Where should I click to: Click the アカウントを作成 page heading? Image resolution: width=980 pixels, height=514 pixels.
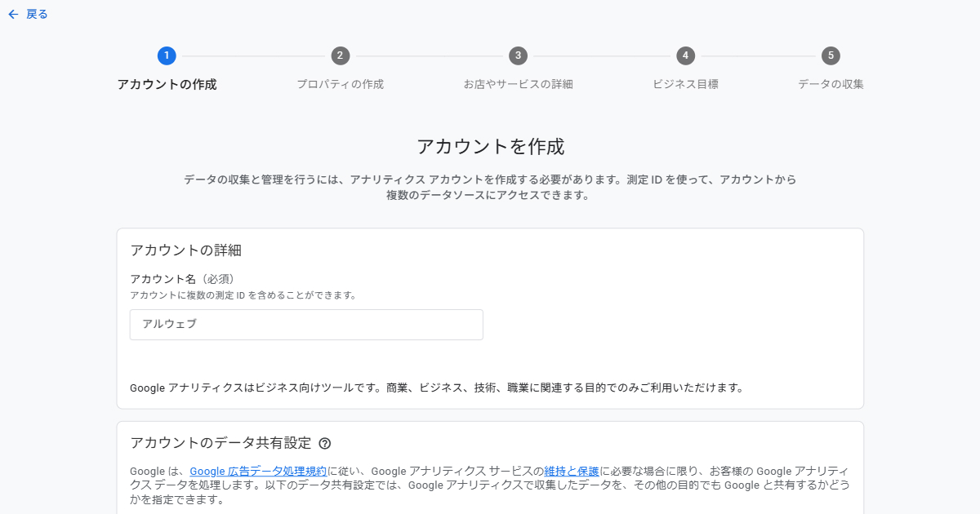tap(490, 147)
